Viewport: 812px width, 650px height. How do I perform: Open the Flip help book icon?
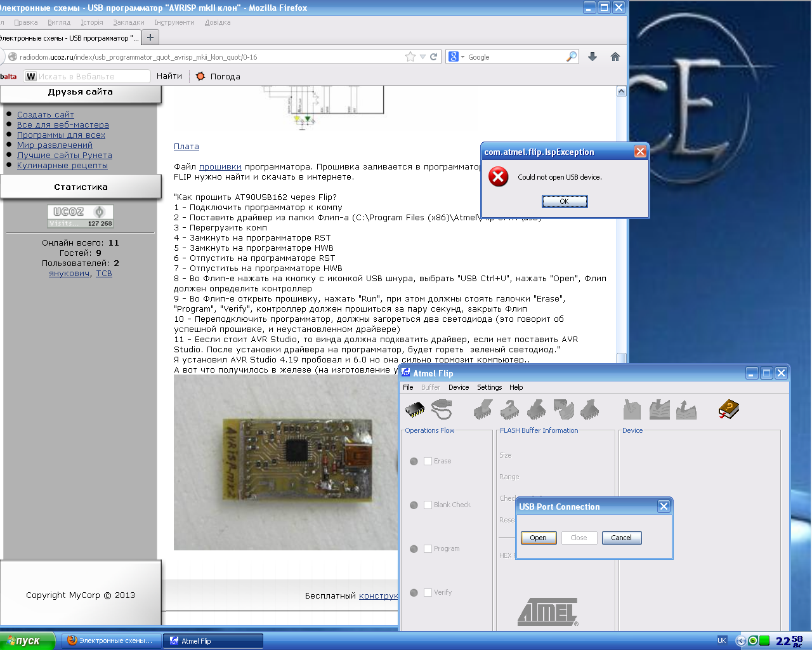tap(729, 409)
